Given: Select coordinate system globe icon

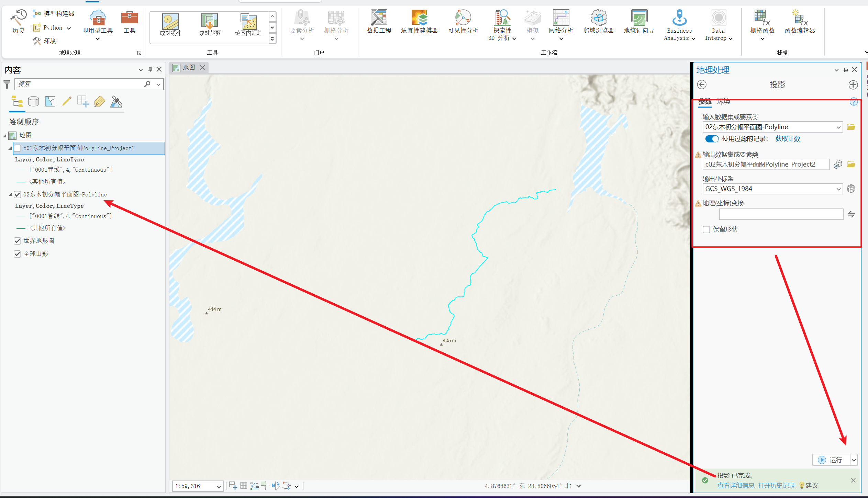Looking at the screenshot, I should pyautogui.click(x=851, y=189).
